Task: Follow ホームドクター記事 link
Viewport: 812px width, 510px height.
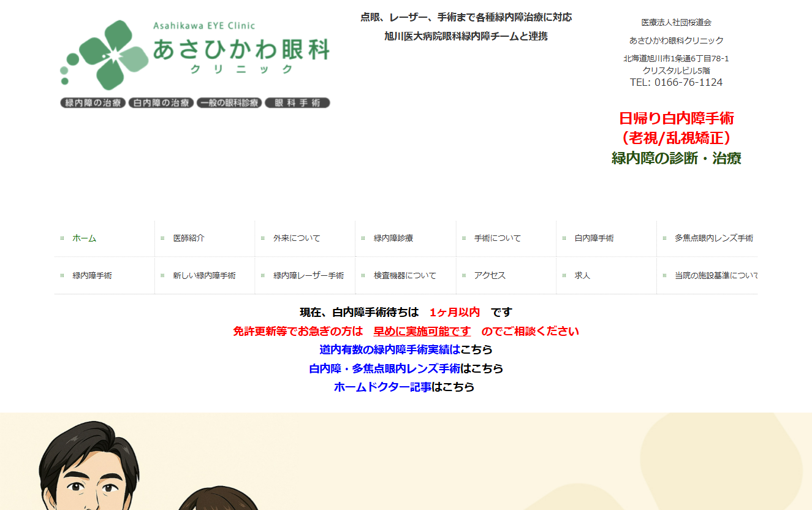Action: pos(382,387)
